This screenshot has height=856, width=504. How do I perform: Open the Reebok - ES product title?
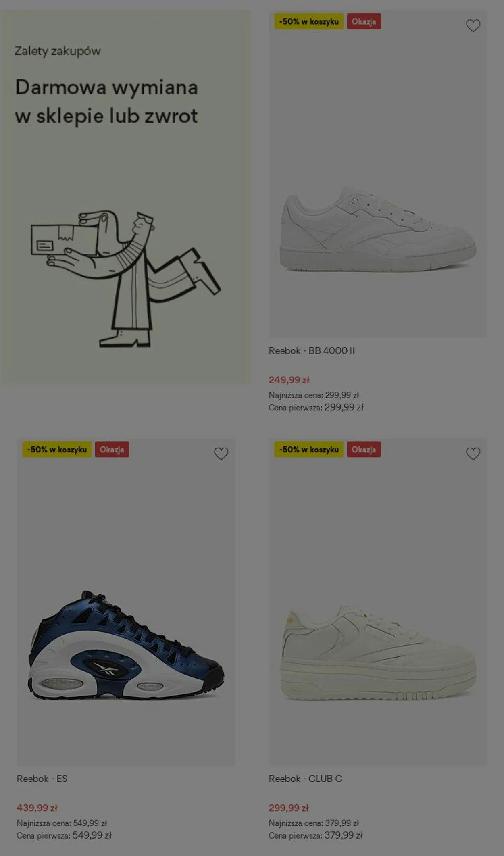coord(42,779)
